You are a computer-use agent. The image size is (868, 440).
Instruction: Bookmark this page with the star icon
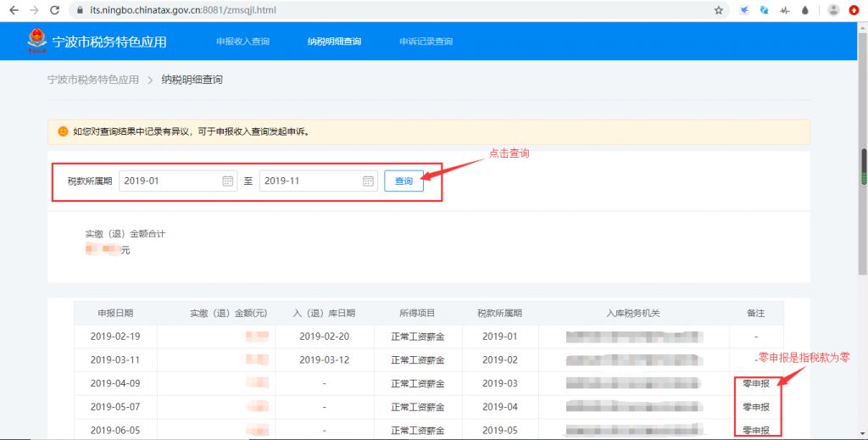719,10
